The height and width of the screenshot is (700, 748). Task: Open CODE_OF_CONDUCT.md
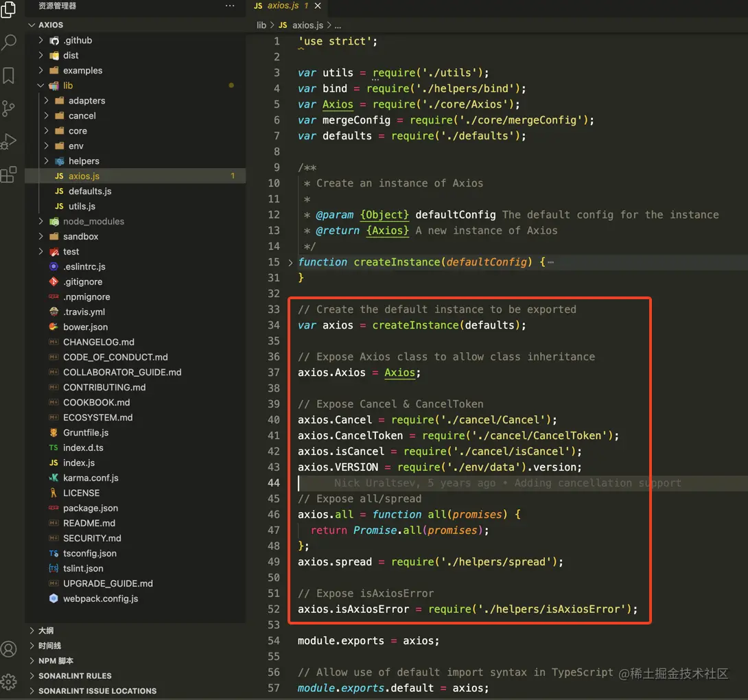pyautogui.click(x=135, y=358)
